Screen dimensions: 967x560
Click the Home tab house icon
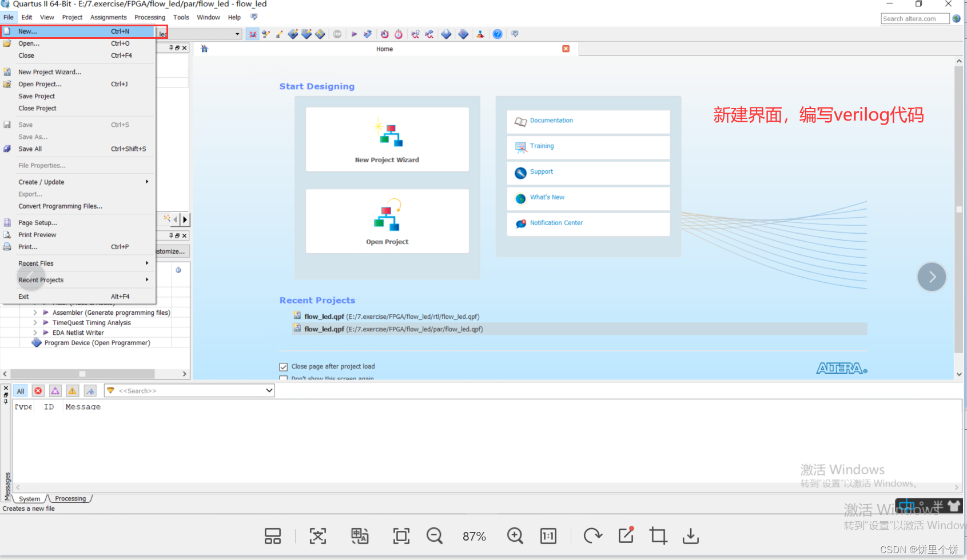tap(204, 49)
